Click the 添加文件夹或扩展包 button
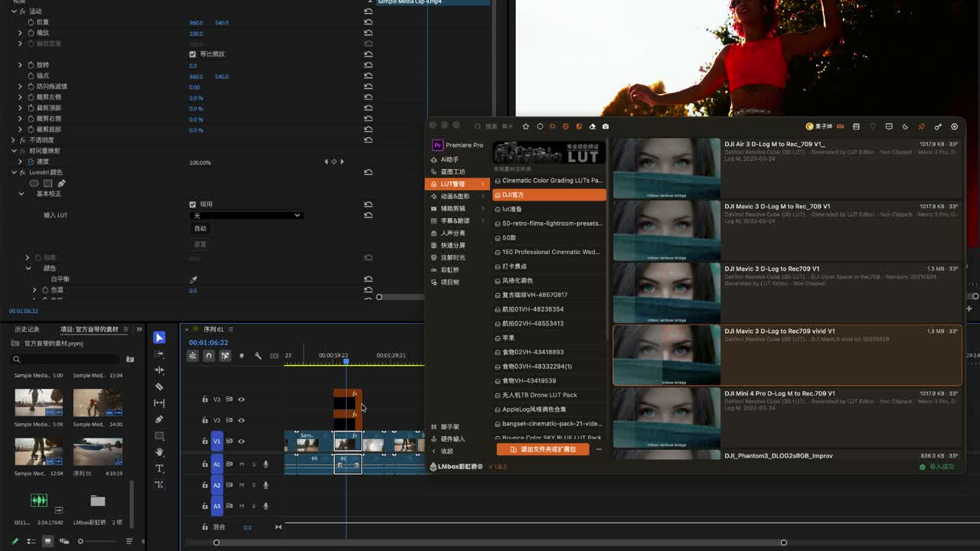 (543, 449)
